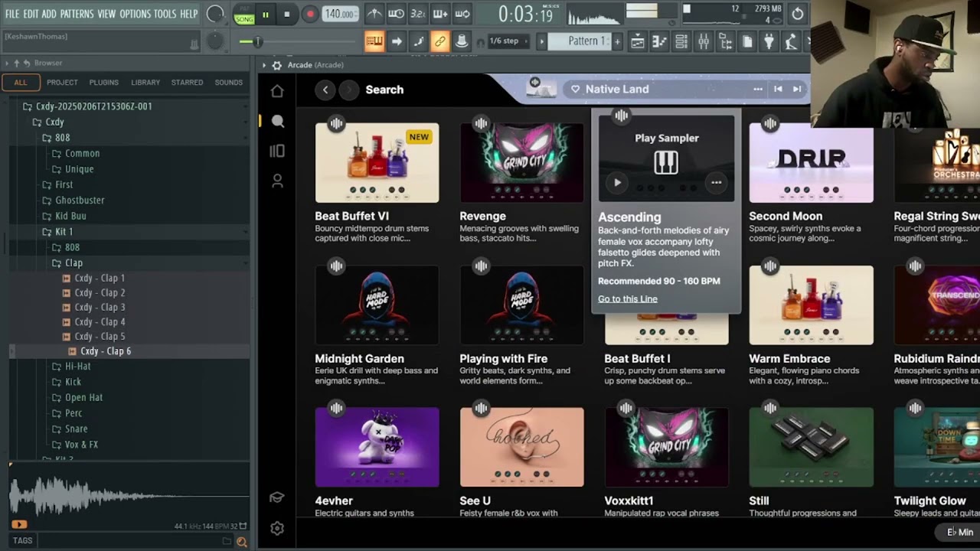980x551 pixels.
Task: Pause playback with the pause button
Action: coord(266,15)
